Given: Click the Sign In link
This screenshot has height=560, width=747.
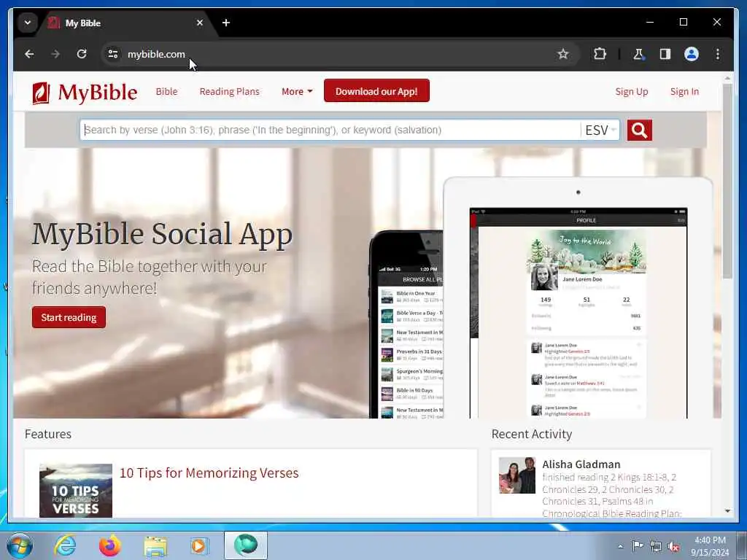Looking at the screenshot, I should point(684,91).
